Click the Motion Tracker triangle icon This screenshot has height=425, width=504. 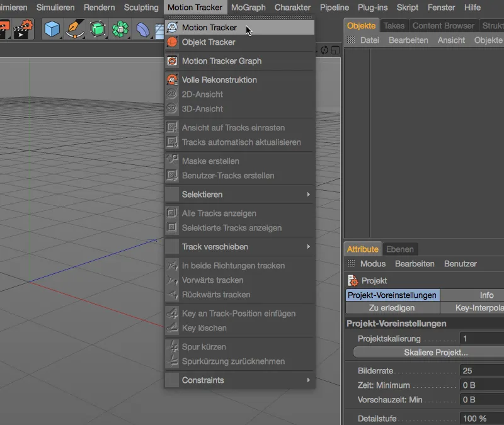[x=172, y=27]
